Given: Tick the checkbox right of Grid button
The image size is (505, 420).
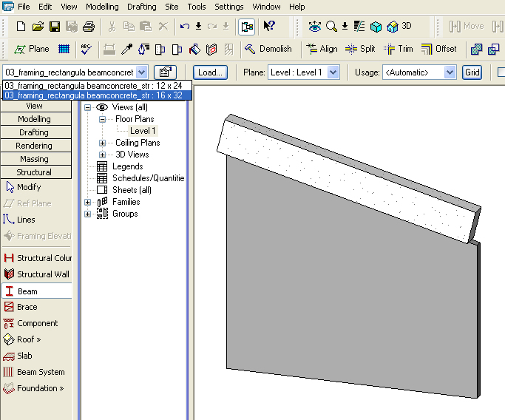Looking at the screenshot, I should coord(501,72).
